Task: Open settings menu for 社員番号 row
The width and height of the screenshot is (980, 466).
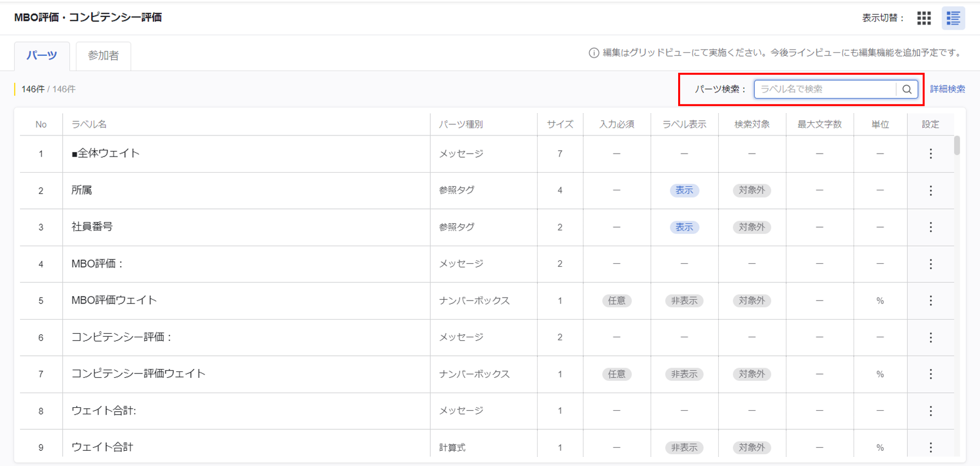Action: click(931, 227)
